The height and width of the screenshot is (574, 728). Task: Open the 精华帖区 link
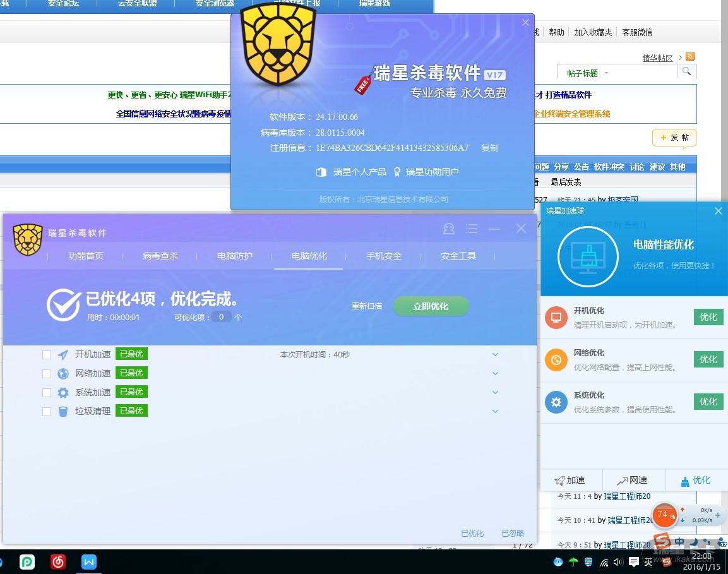(x=657, y=57)
